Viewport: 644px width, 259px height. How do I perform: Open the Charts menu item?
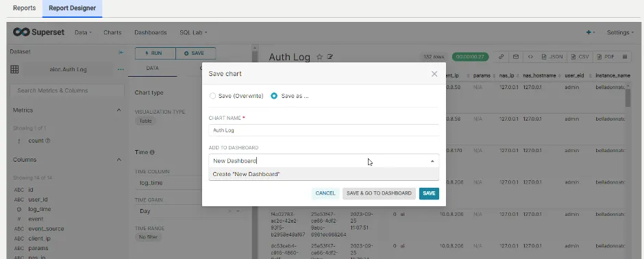pos(112,32)
